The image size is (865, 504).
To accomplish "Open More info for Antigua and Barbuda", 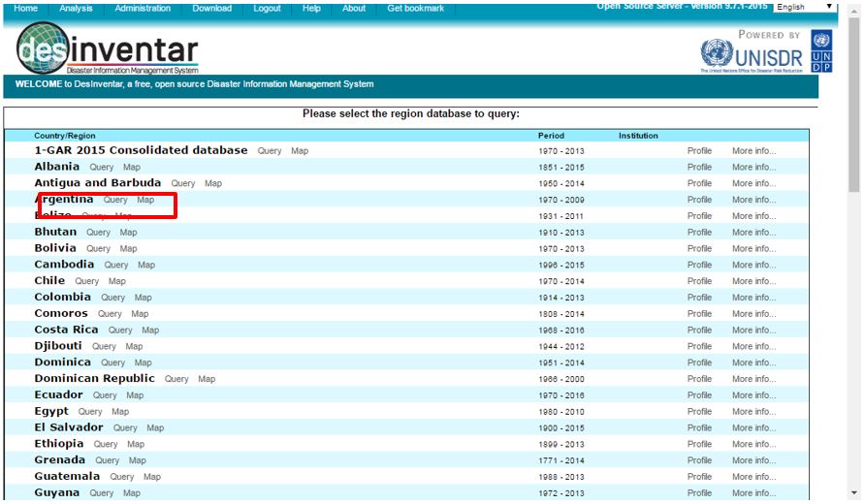I will [753, 183].
